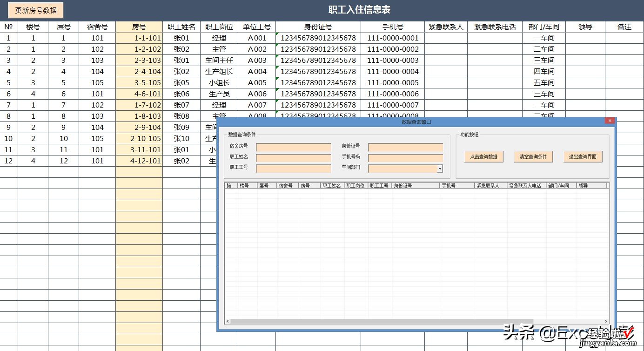This screenshot has height=351, width=644.
Task: Click the 领导 column header in the query results list
Action: pyautogui.click(x=591, y=185)
